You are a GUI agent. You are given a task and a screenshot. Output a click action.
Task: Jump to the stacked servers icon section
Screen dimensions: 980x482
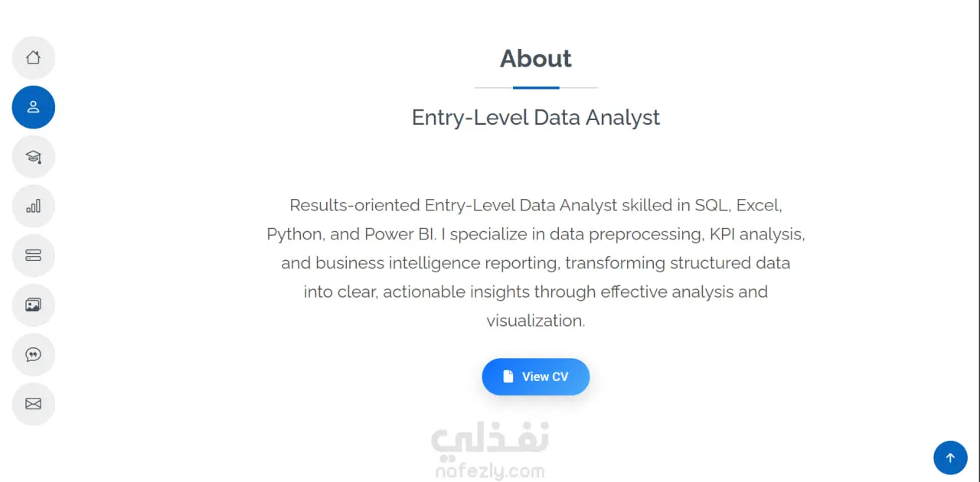coord(33,256)
